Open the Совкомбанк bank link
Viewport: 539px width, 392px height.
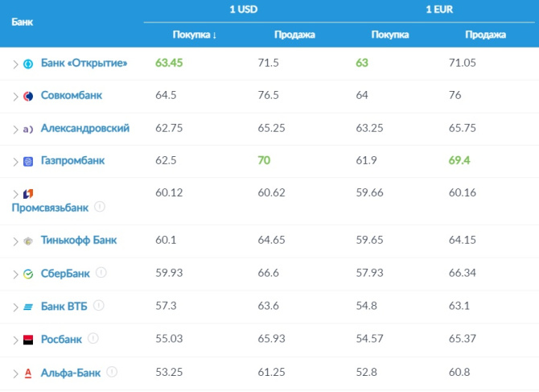click(72, 96)
